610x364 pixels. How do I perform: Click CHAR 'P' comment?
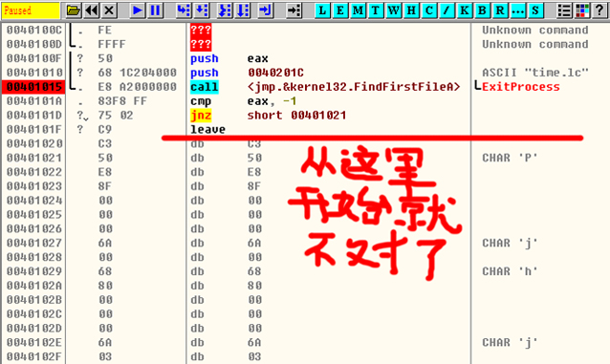[510, 158]
